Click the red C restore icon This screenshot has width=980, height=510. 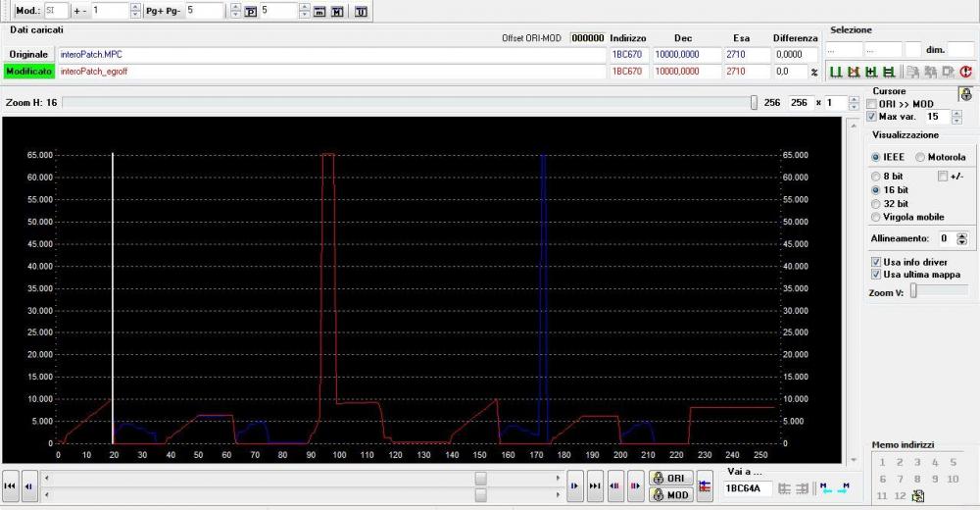coord(966,72)
